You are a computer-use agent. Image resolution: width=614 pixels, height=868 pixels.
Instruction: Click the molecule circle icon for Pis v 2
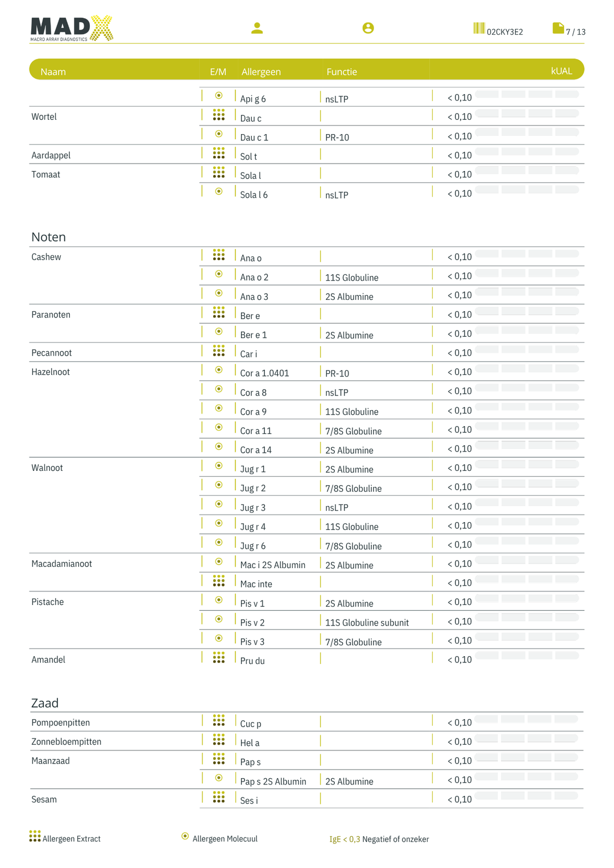click(219, 619)
